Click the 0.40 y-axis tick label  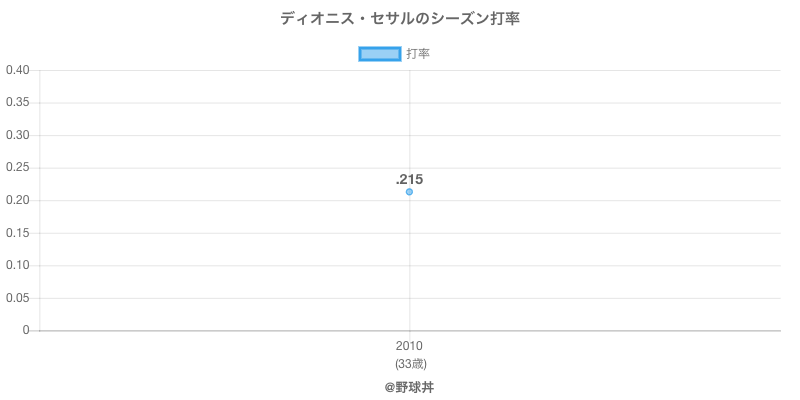(17, 70)
